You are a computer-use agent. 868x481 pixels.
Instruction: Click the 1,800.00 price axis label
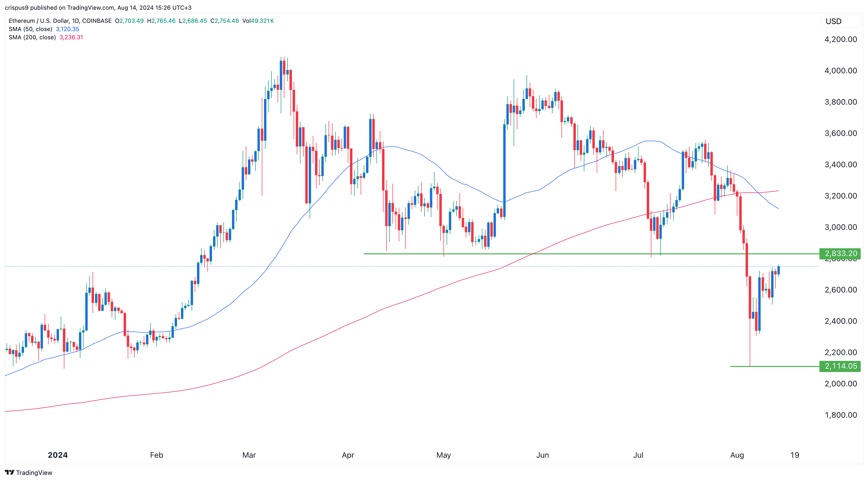841,415
